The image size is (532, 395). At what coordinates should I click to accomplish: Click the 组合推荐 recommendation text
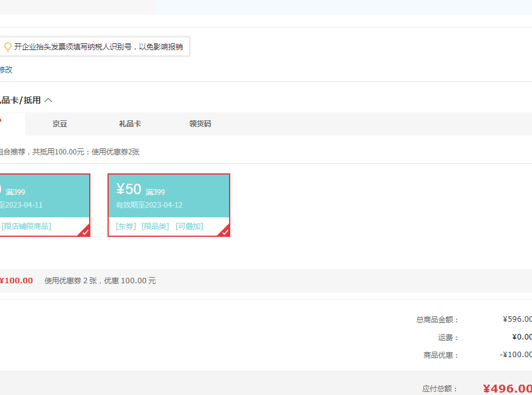tap(70, 152)
